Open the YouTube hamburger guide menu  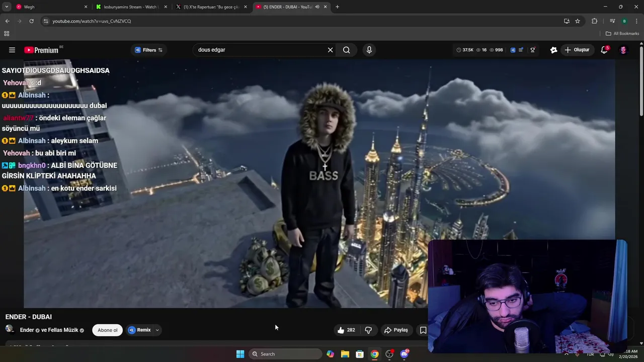coord(12,50)
